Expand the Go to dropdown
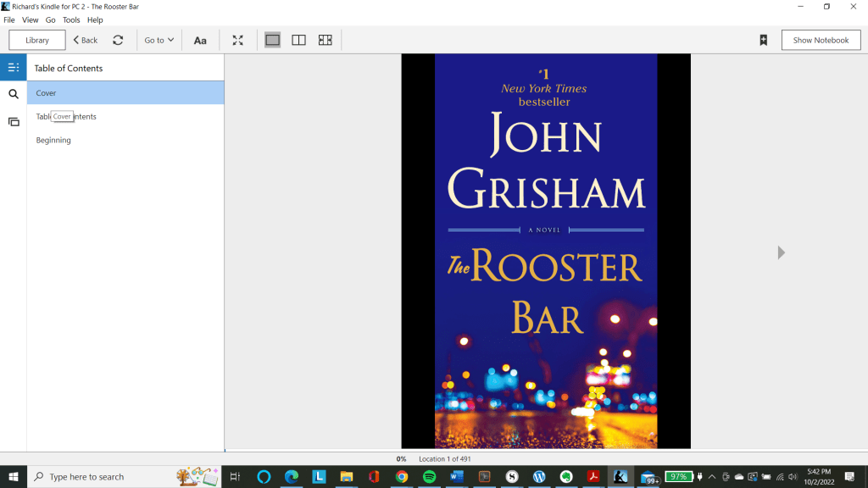 159,40
